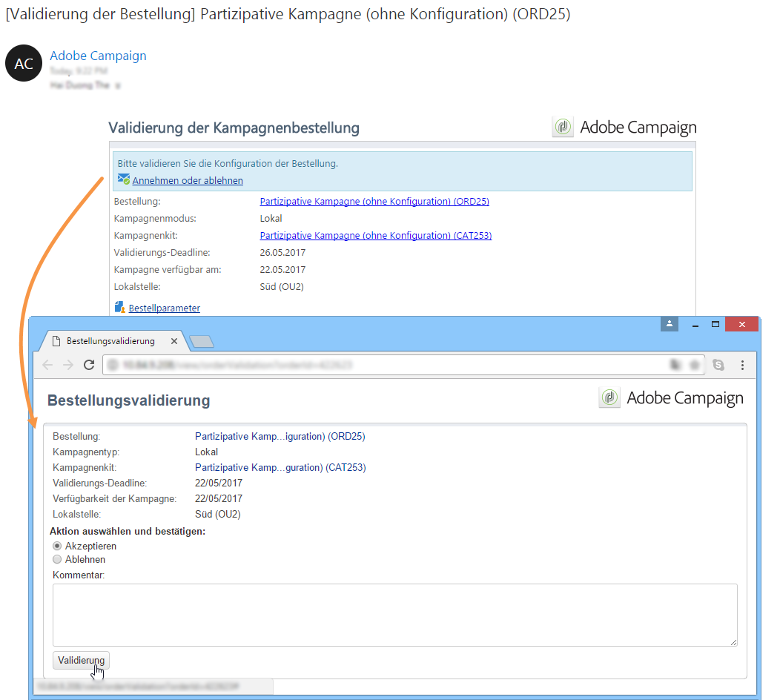Open Partizipative Kampagne (CAT253) link in email
The width and height of the screenshot is (780, 700).
tap(376, 235)
